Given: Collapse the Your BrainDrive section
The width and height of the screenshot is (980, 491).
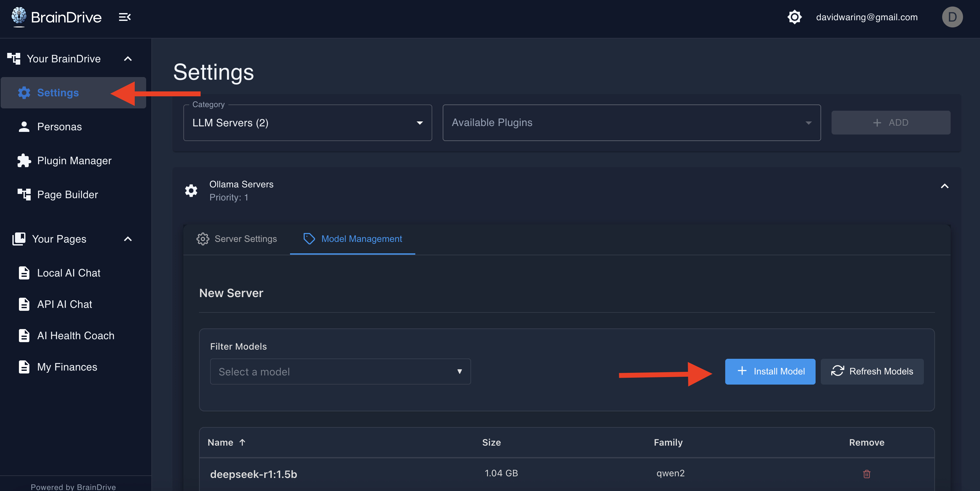Looking at the screenshot, I should click(128, 59).
